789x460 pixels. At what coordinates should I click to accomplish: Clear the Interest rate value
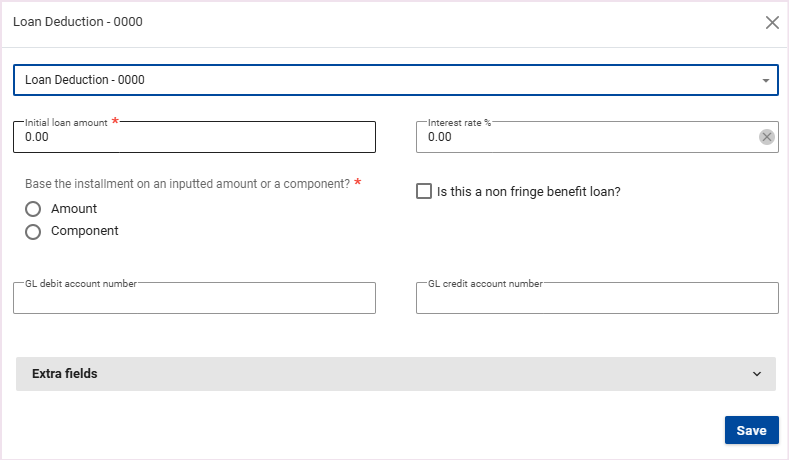(767, 137)
